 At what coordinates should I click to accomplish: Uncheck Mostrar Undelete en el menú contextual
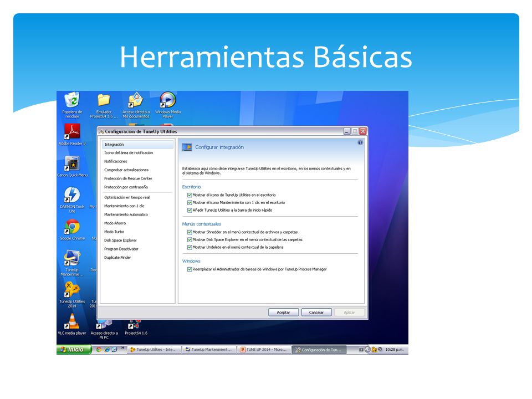190,247
